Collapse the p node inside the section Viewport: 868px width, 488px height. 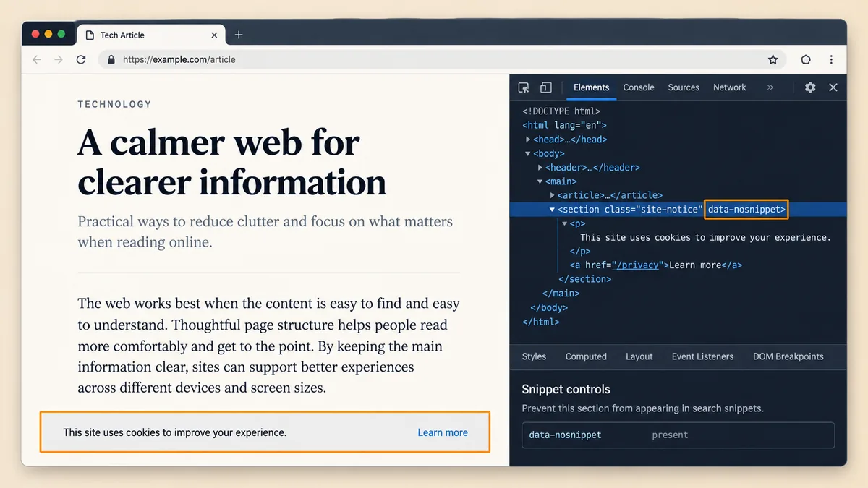565,224
